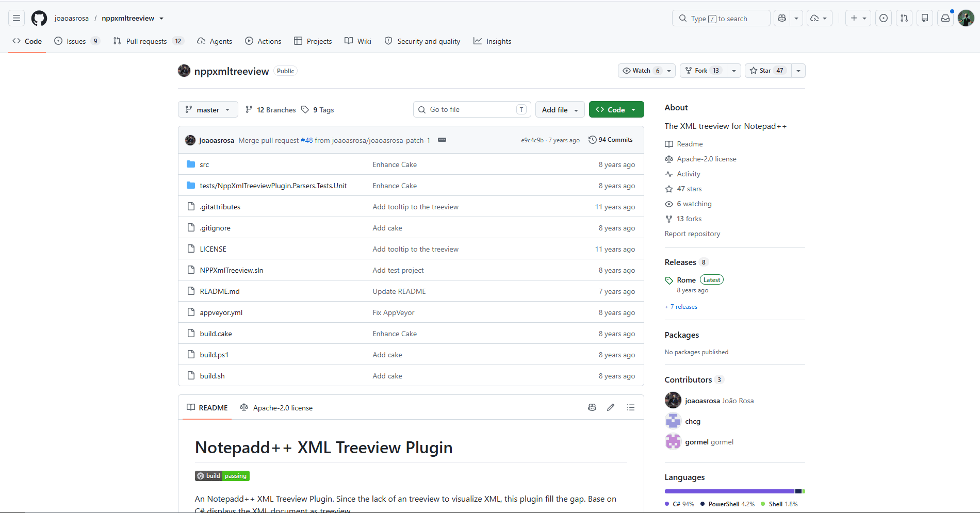Click commit author avatar in latest commit row
The height and width of the screenshot is (513, 980).
tap(190, 140)
